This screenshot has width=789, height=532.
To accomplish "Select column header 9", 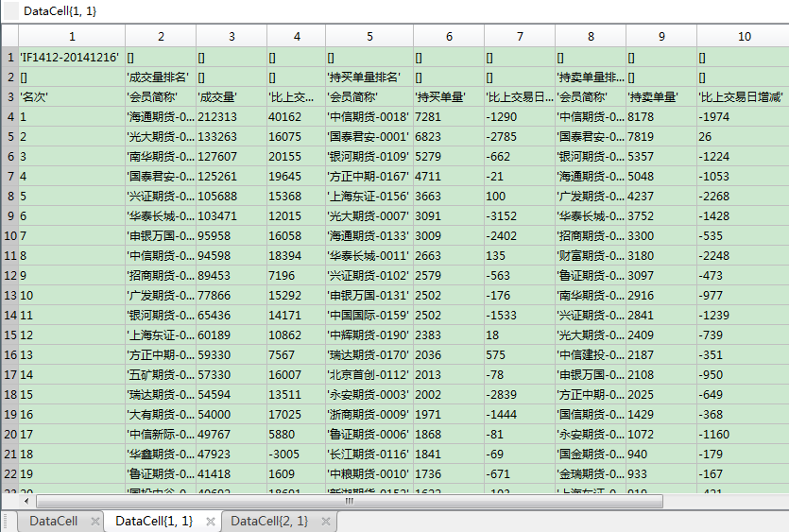I will pyautogui.click(x=661, y=37).
